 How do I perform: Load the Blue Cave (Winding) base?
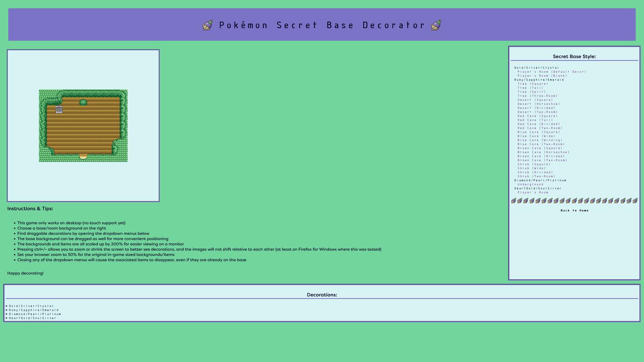(540, 140)
